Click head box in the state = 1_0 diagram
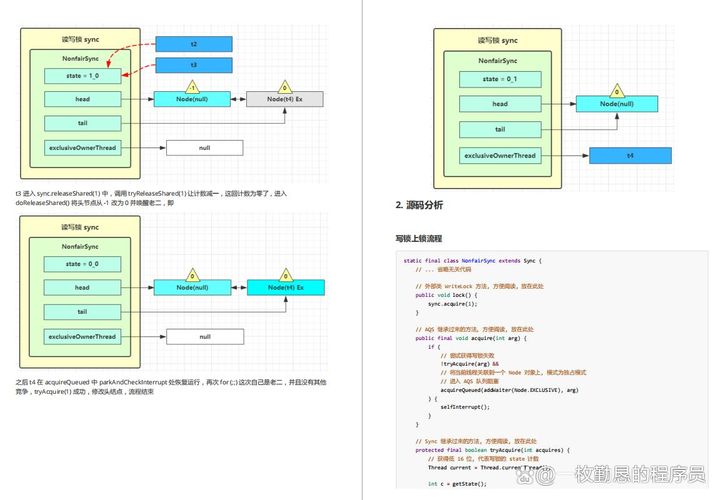This screenshot has height=500, width=720. [x=83, y=99]
